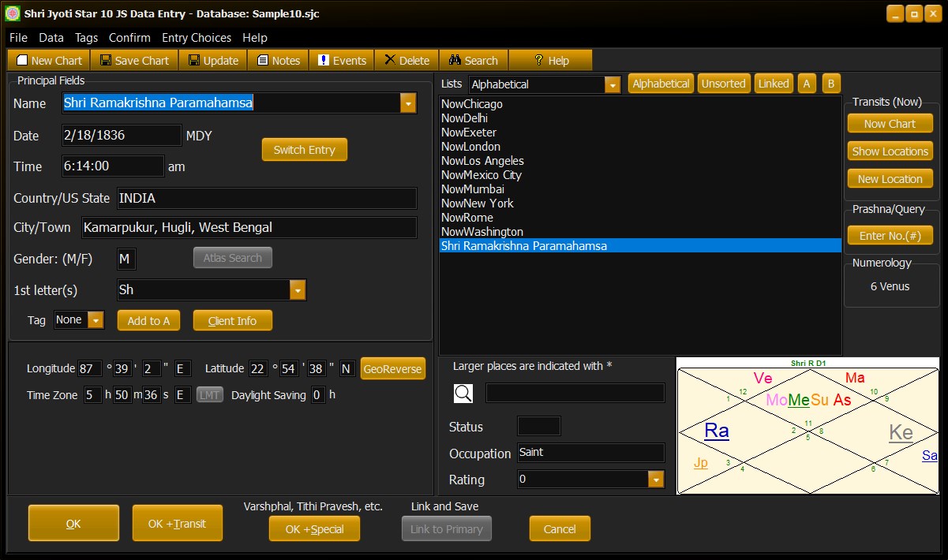Toggle the Unsorted list view
The width and height of the screenshot is (948, 560).
point(724,83)
